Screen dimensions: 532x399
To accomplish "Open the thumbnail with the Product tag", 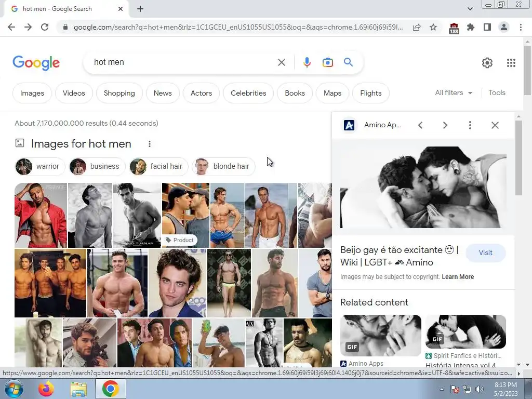I will [185, 215].
